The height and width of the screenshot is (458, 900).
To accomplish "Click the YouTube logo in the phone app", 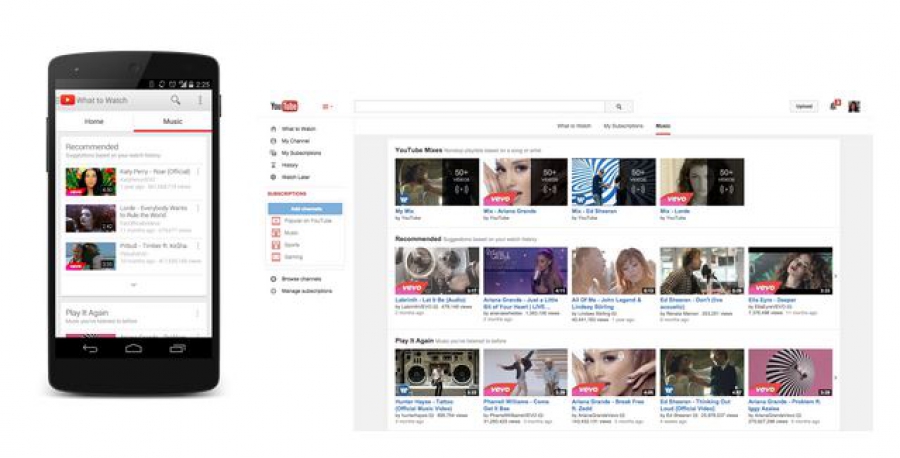I will pyautogui.click(x=68, y=100).
